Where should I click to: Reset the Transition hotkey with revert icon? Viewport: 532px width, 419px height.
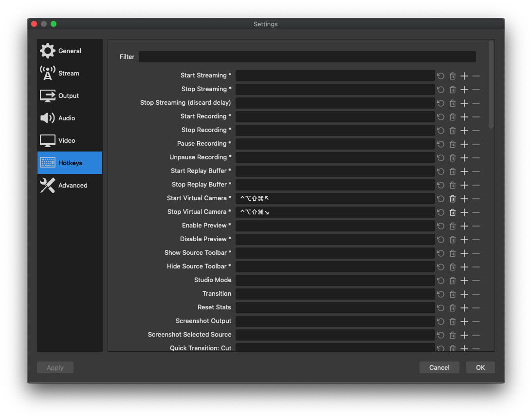coord(440,294)
